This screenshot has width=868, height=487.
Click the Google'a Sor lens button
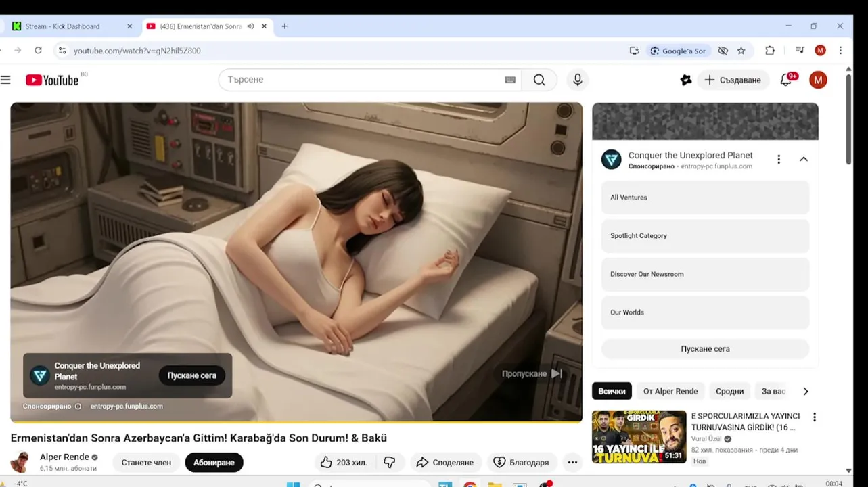[x=678, y=51]
